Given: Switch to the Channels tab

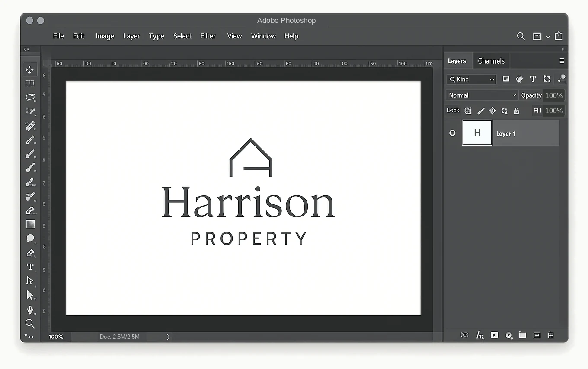Looking at the screenshot, I should 491,61.
